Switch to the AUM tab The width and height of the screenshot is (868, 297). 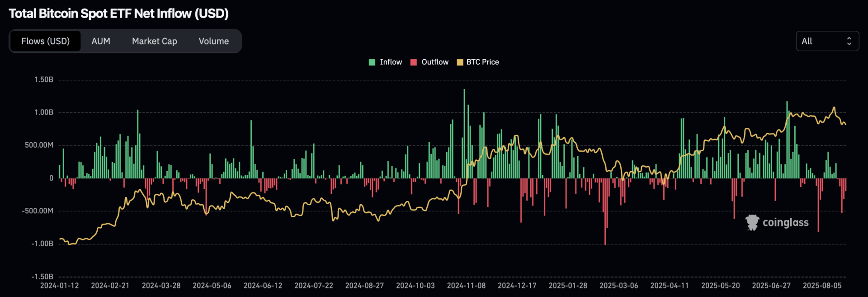point(101,41)
